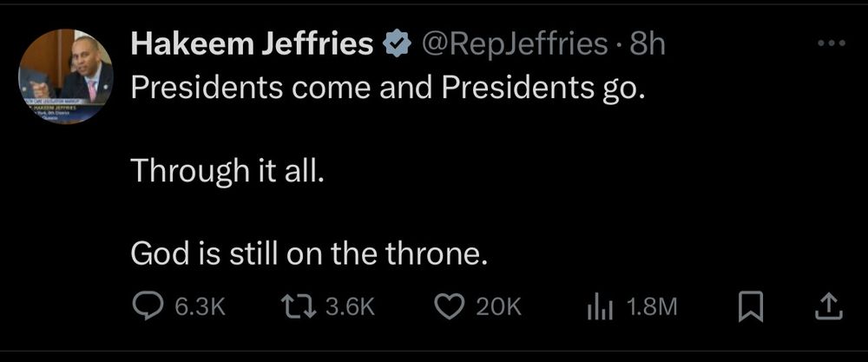Click the 3.6K reposts count
868x362 pixels.
349,306
